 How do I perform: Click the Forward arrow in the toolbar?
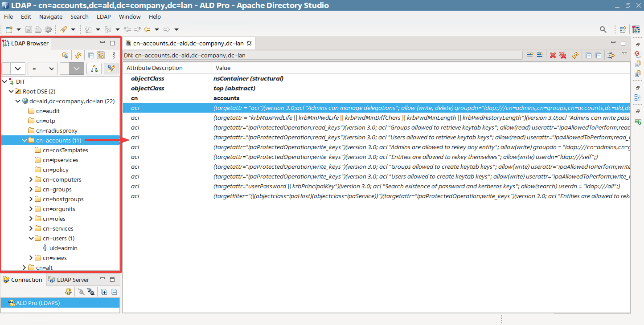point(167,29)
